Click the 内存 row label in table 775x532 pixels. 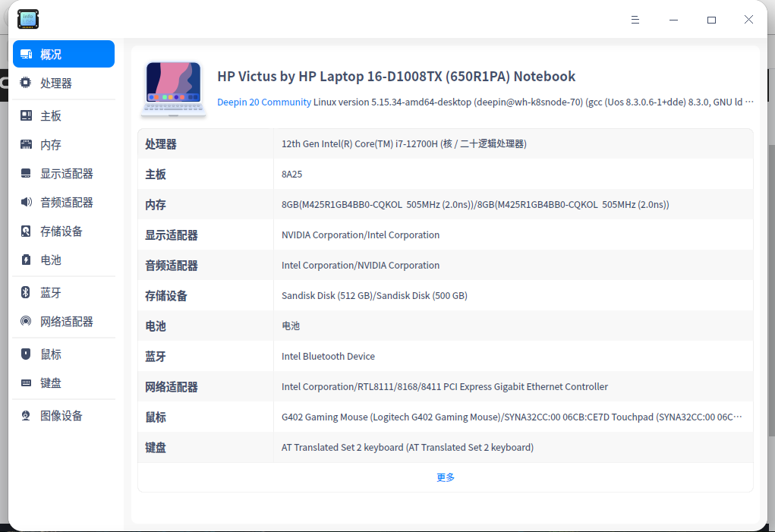[155, 204]
